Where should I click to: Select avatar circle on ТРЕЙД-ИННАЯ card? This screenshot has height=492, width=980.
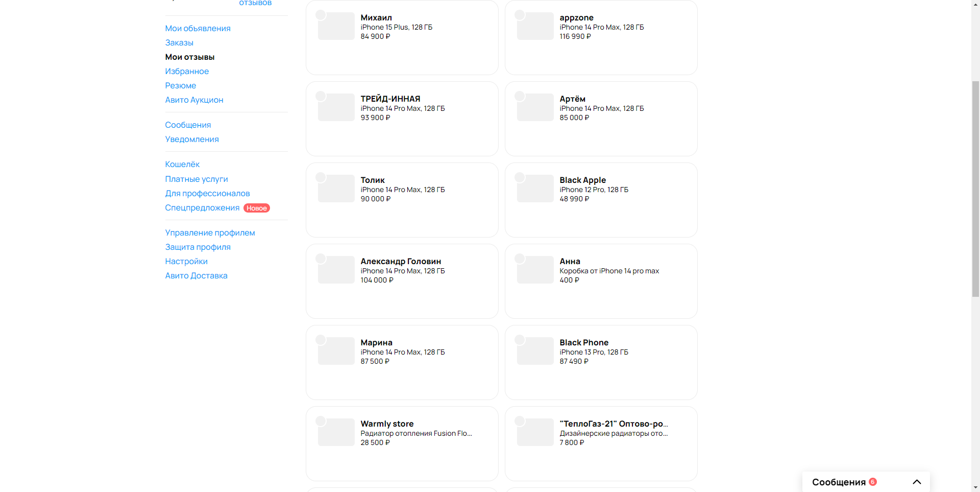click(321, 96)
